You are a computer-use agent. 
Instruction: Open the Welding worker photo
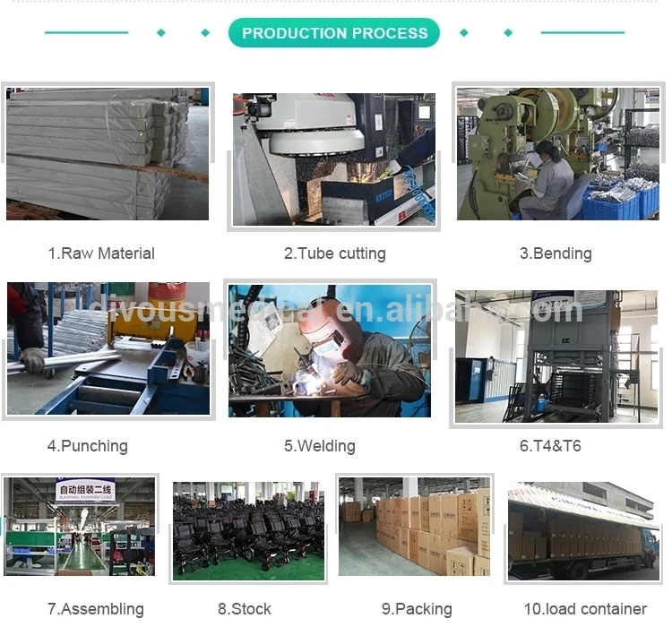tap(330, 350)
